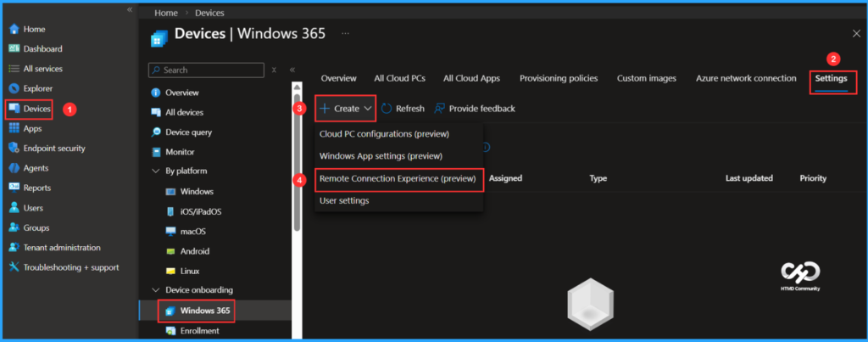This screenshot has width=868, height=342.
Task: Select the Windows platform icon
Action: (x=171, y=192)
